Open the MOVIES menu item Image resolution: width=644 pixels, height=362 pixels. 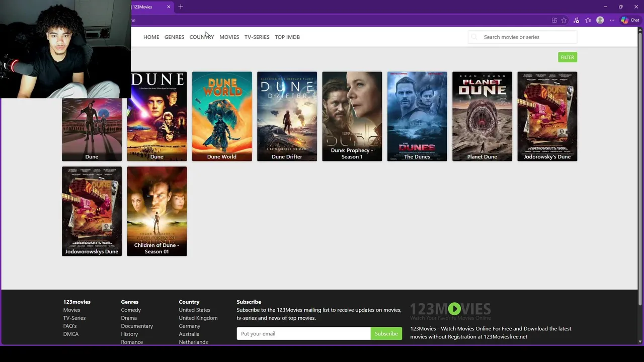[x=229, y=37]
